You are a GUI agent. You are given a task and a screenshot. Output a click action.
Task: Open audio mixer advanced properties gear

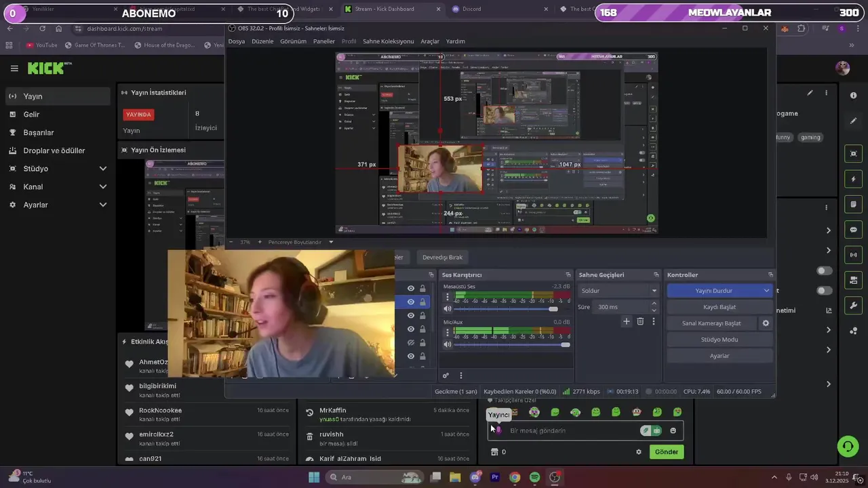point(446,375)
